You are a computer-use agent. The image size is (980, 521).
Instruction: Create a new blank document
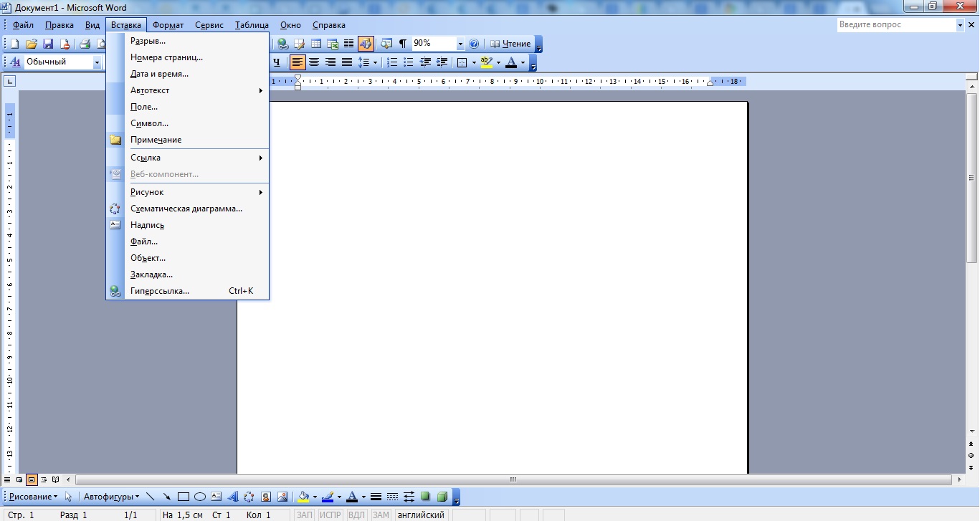[14, 44]
